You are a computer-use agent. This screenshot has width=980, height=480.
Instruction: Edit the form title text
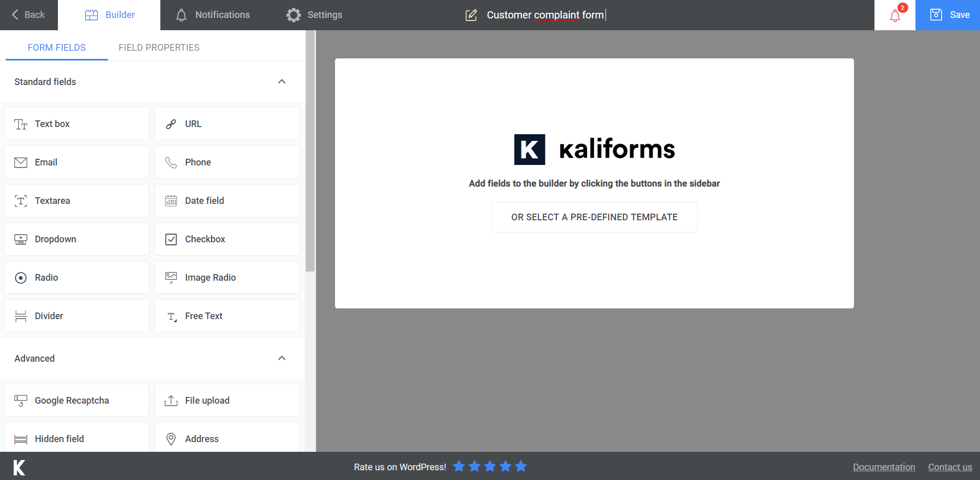click(x=546, y=15)
